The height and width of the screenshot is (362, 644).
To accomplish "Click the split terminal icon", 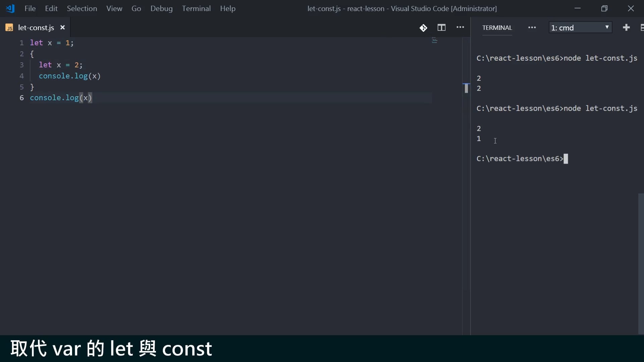I will coord(641,27).
